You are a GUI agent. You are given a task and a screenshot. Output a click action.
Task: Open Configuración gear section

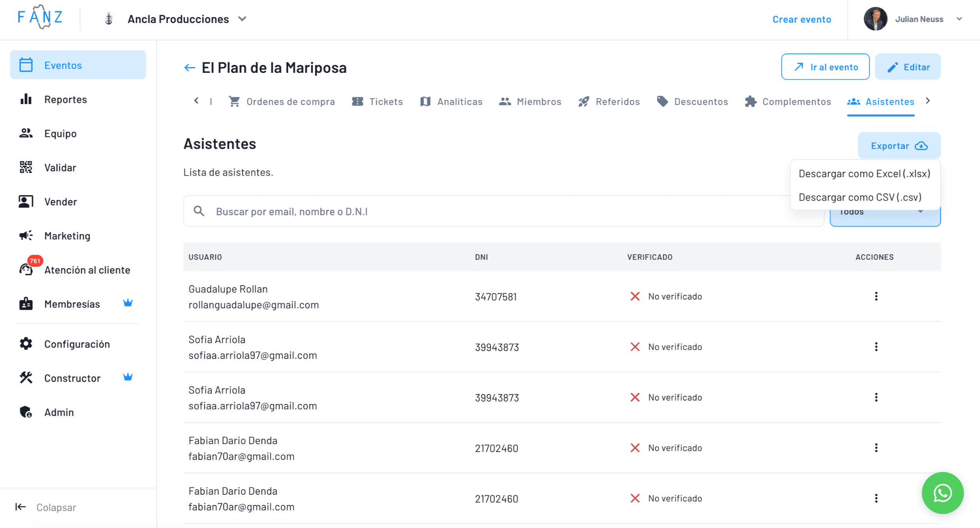coord(77,344)
